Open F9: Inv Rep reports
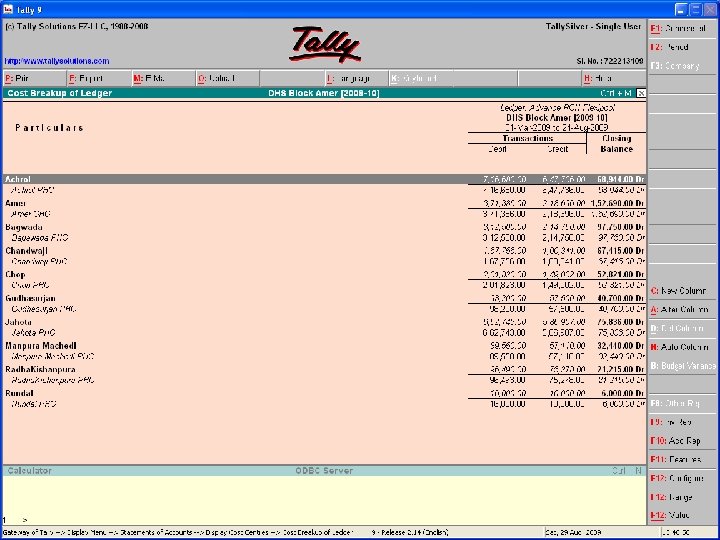 tap(682, 422)
